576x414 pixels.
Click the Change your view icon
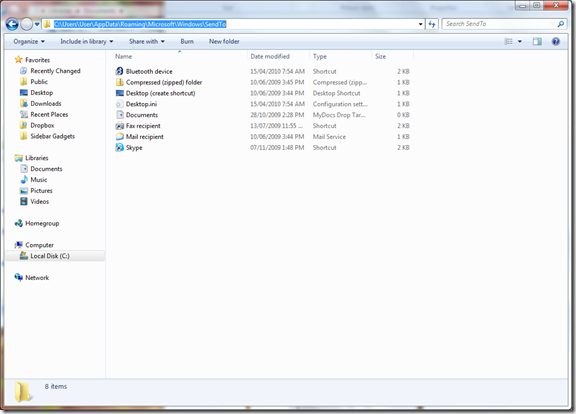point(508,42)
